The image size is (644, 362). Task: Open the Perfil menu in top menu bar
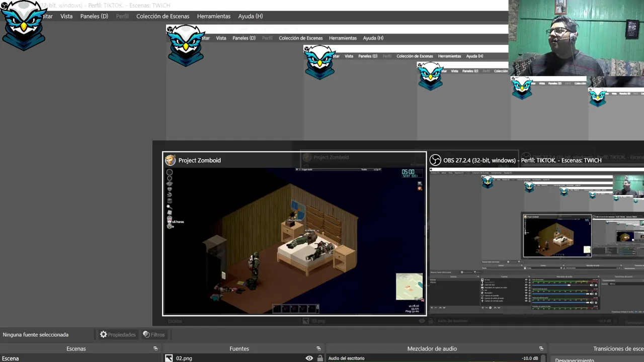click(122, 16)
